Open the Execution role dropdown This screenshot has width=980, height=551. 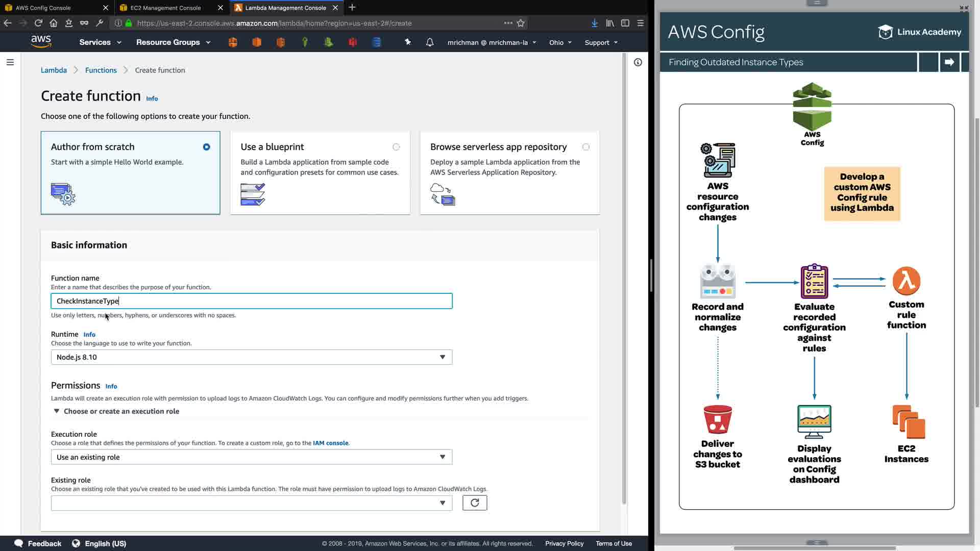tap(251, 457)
